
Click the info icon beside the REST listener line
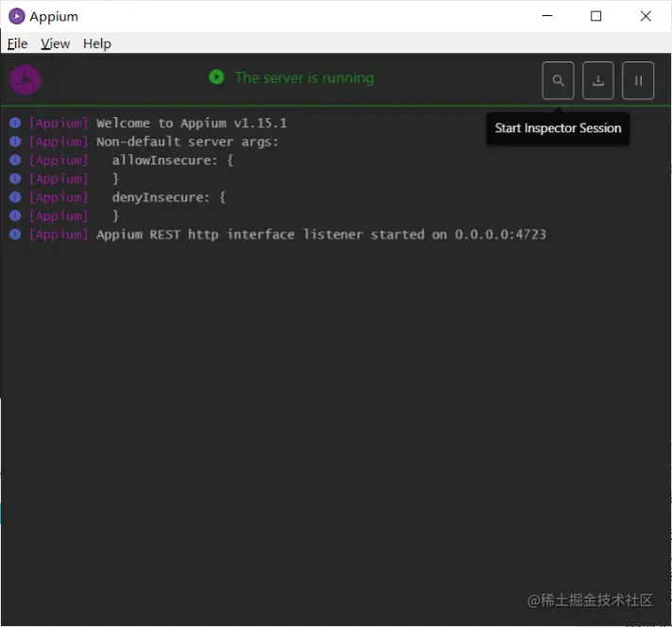(x=15, y=234)
